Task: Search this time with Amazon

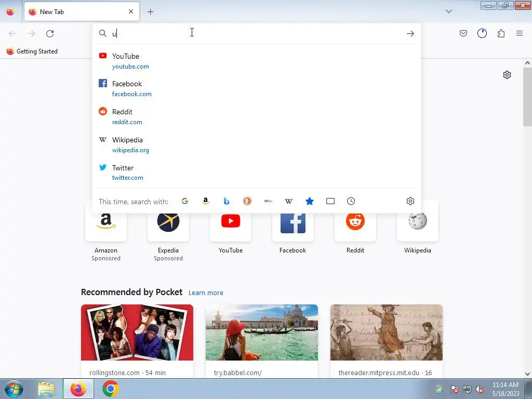Action: tap(206, 201)
